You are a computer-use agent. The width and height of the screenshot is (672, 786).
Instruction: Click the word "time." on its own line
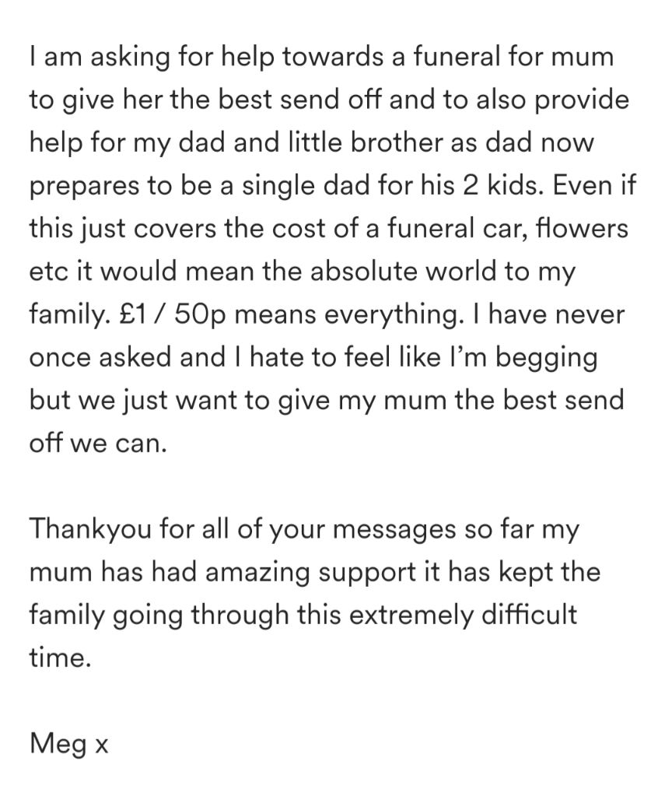tap(61, 658)
